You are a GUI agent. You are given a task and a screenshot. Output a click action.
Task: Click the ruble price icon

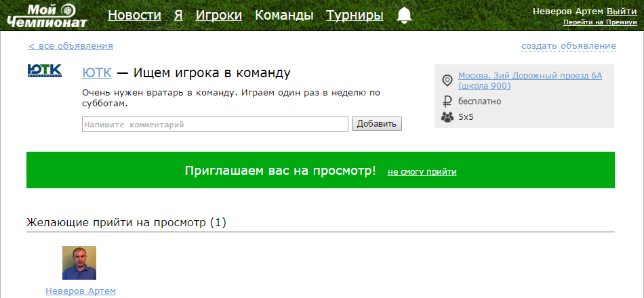point(447,102)
